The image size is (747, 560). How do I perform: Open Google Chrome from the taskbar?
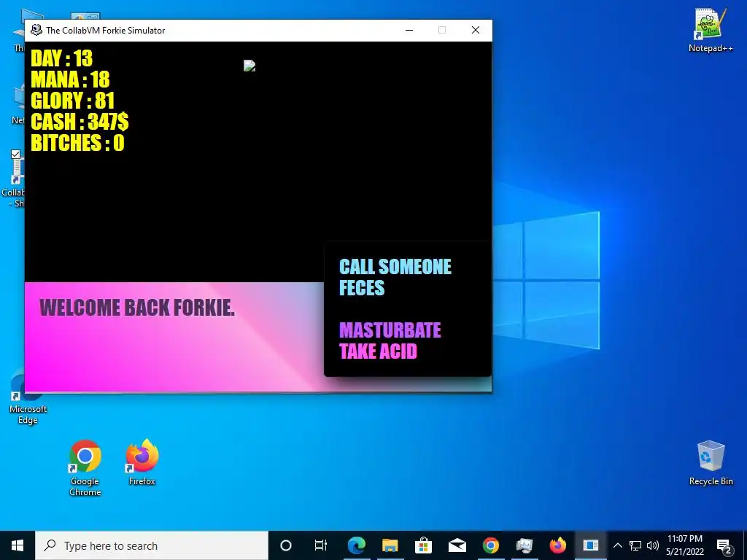491,545
